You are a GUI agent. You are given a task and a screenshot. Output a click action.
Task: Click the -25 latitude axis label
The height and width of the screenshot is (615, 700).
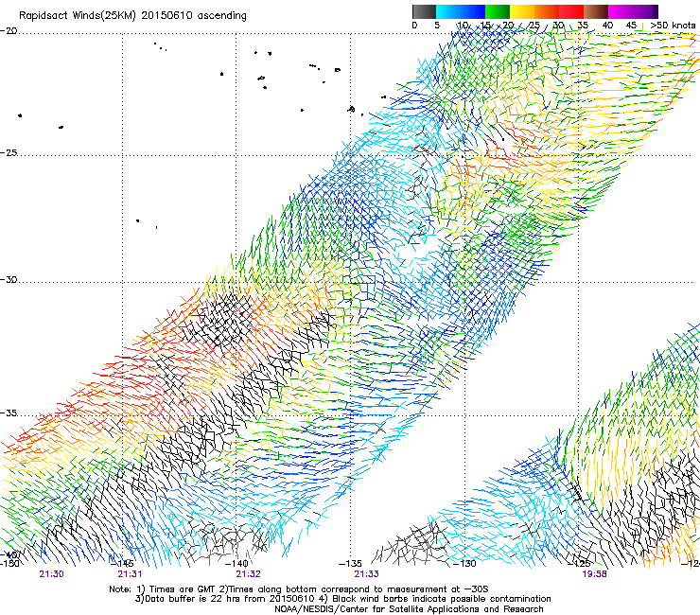click(x=9, y=153)
